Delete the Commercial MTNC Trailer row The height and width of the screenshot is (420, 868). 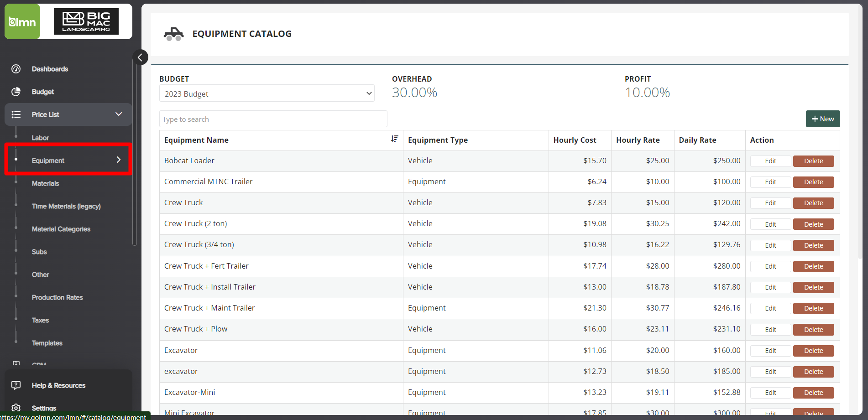tap(813, 182)
